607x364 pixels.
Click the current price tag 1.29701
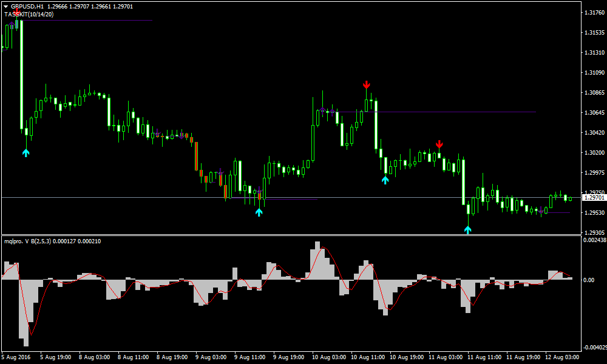coord(594,198)
